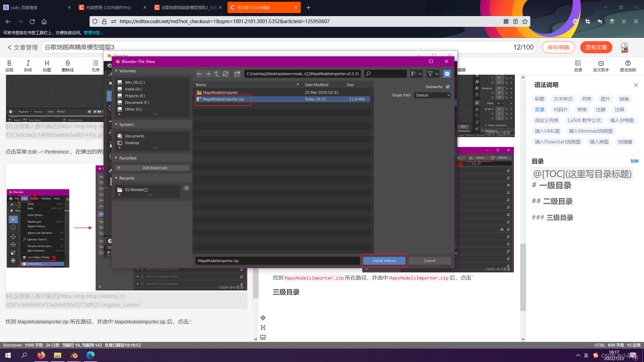Select 插入UML图 syntax tag

[x=547, y=131]
